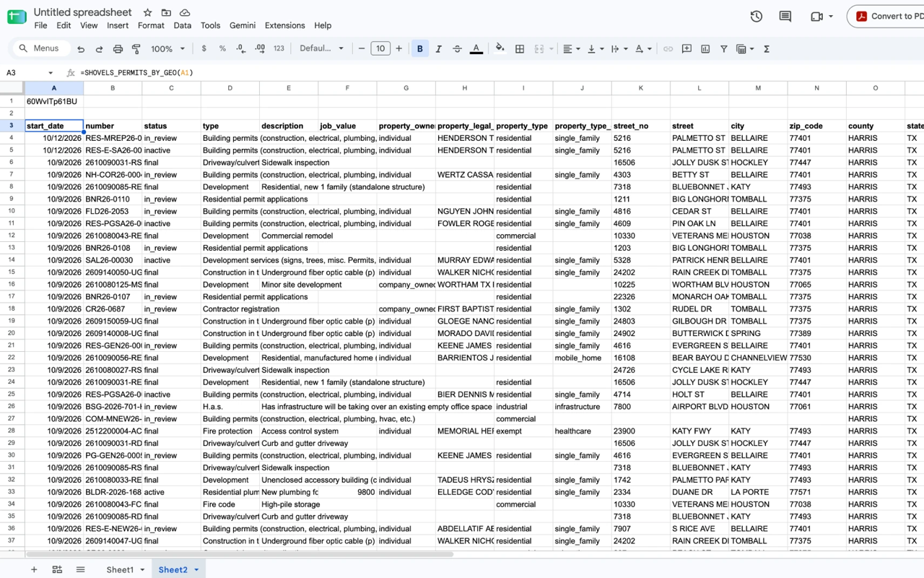Star the Untitled spreadsheet
The height and width of the screenshot is (578, 924).
[147, 12]
